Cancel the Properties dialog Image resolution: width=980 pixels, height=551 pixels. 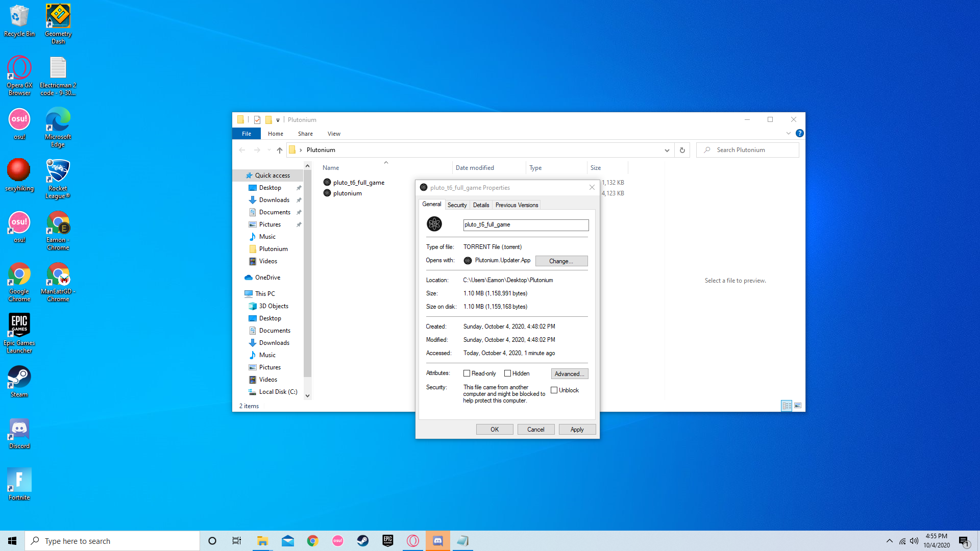[536, 430]
